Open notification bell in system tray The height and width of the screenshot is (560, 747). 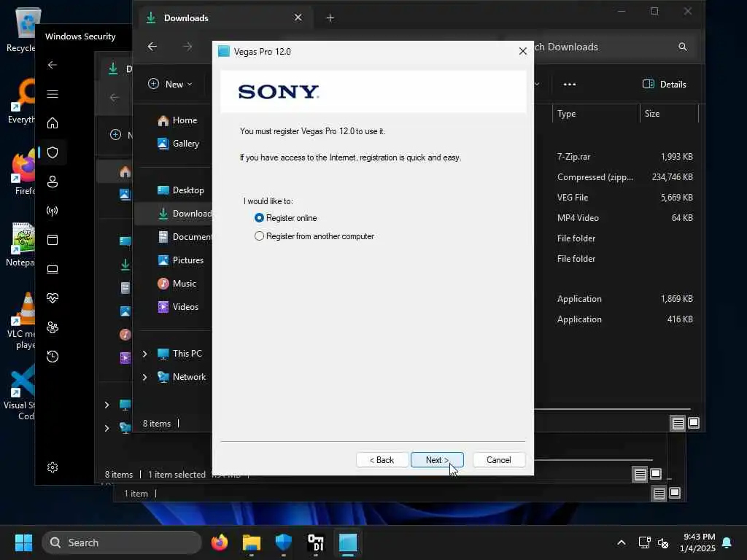727,542
